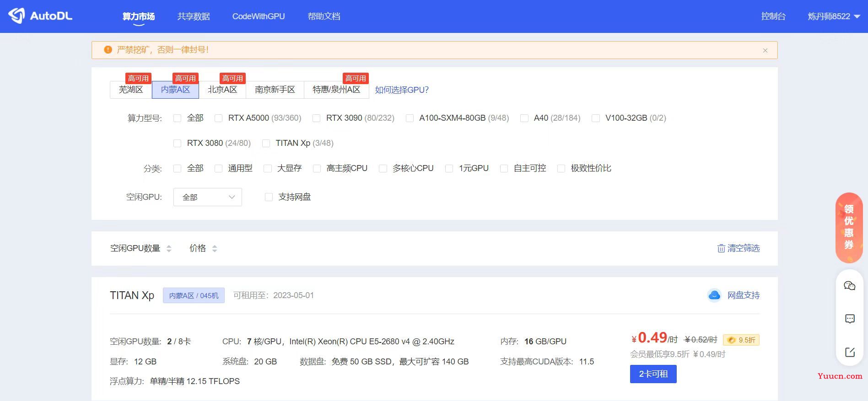868x401 pixels.
Task: Check the 极致性价比 checkbox
Action: pyautogui.click(x=561, y=168)
